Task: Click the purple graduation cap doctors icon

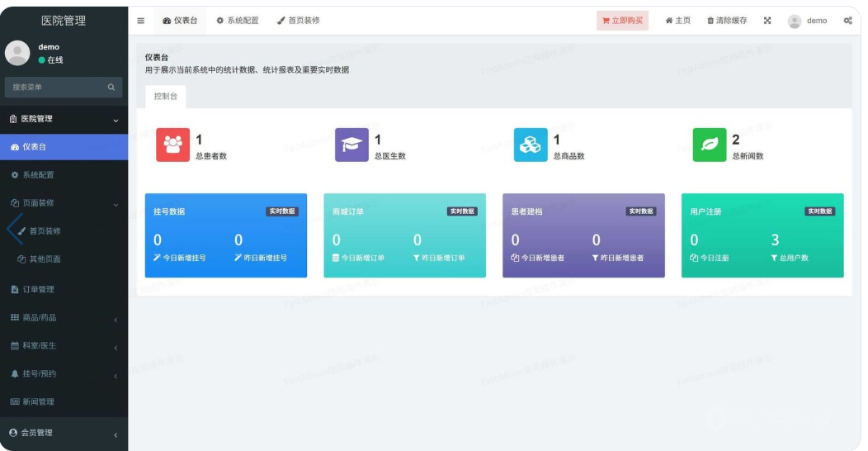Action: (351, 145)
